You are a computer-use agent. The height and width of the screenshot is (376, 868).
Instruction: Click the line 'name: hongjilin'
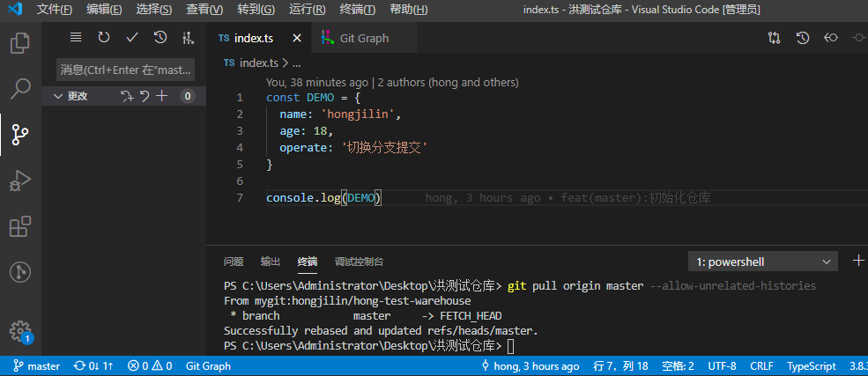click(x=339, y=114)
